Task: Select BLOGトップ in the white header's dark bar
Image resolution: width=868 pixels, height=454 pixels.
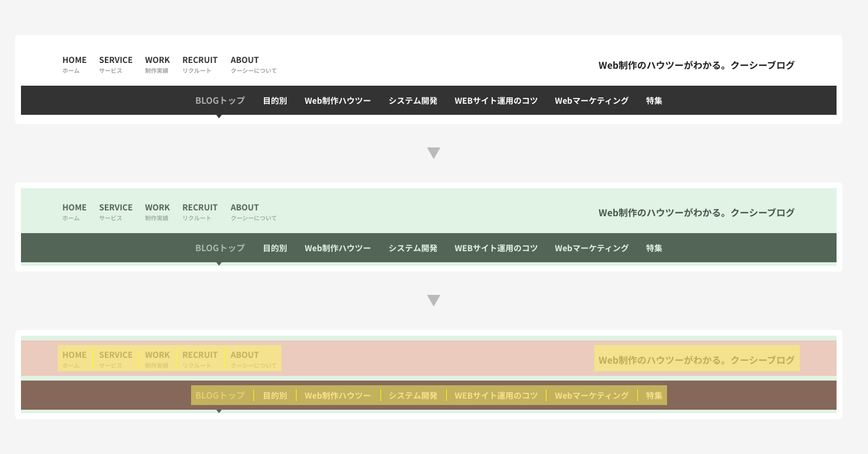Action: coord(220,100)
